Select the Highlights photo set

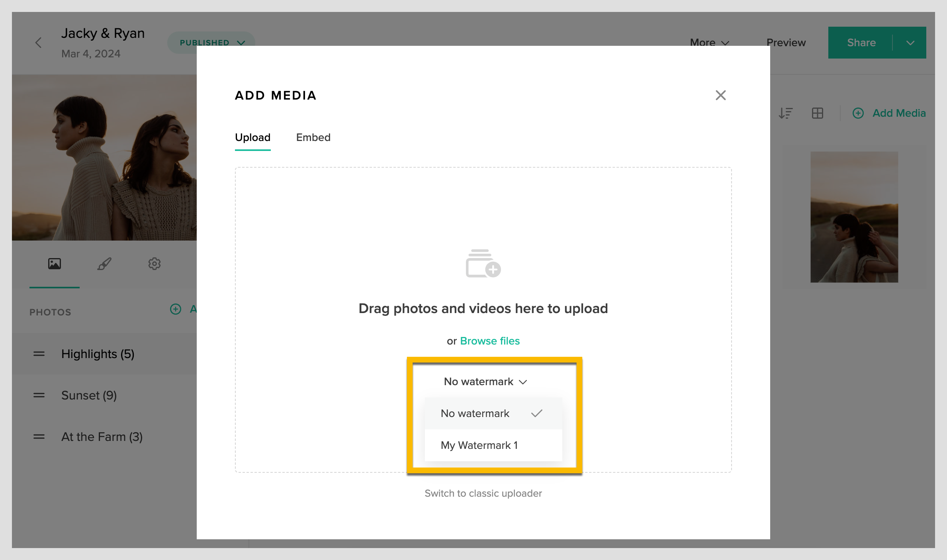(x=98, y=354)
